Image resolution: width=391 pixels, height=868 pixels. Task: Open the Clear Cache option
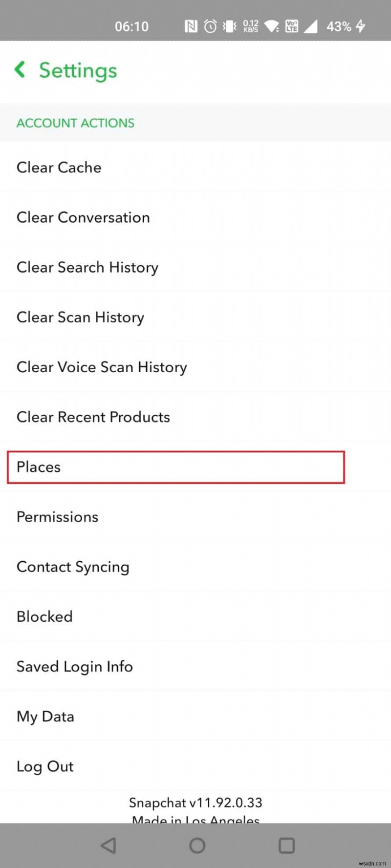59,168
